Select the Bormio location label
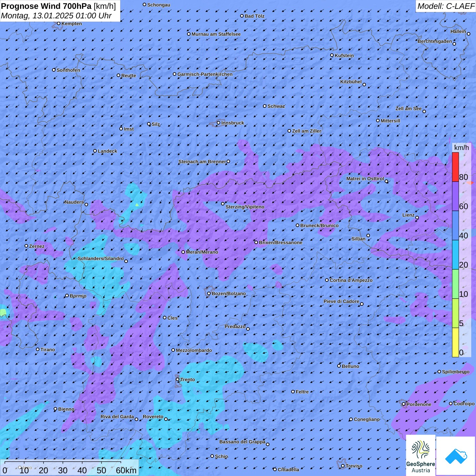Screen dimensions: 476x476 pos(78,296)
